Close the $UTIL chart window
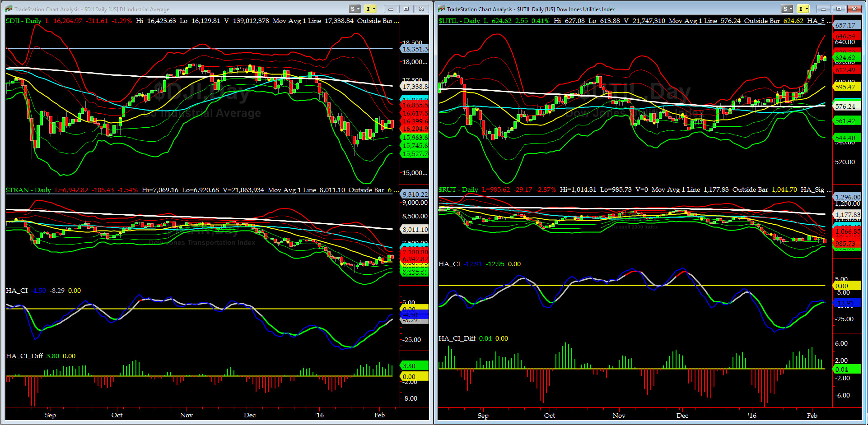 point(854,9)
